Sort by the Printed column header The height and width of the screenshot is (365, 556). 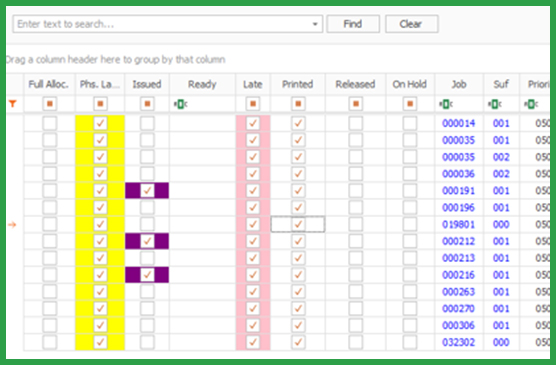tap(298, 84)
